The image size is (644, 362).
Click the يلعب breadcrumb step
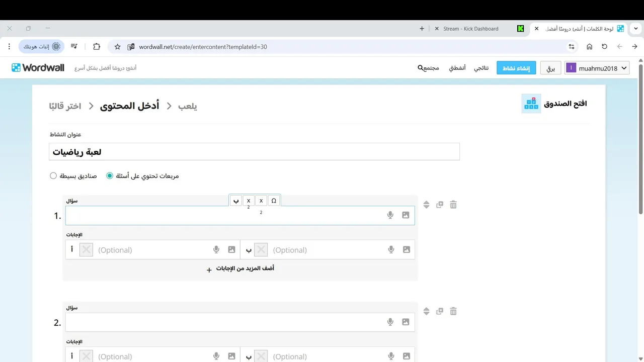click(188, 106)
